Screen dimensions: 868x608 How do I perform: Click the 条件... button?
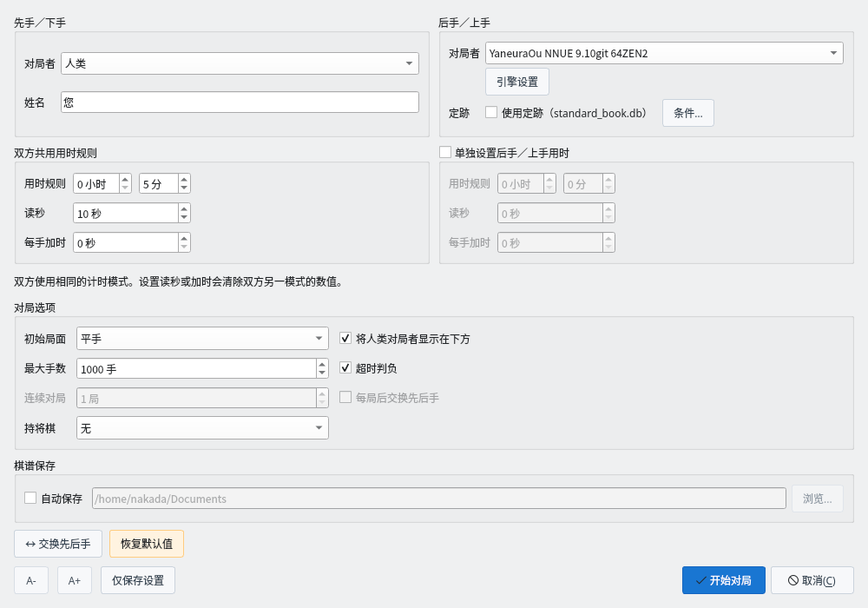tap(688, 113)
